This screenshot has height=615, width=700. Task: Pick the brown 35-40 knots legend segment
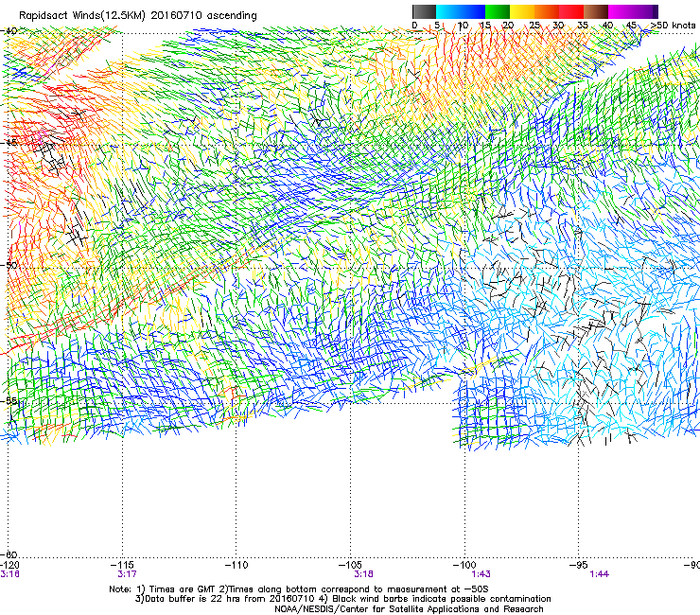click(x=596, y=11)
